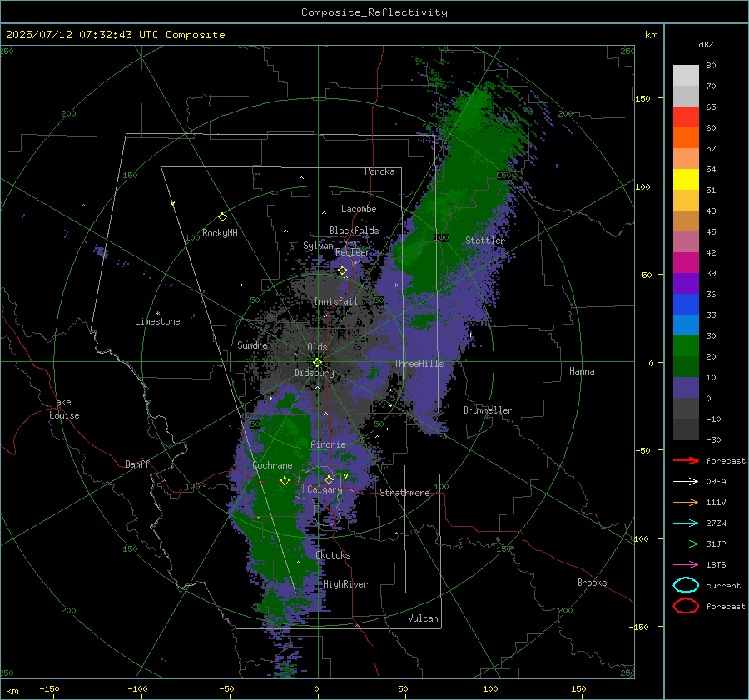Click the Lacombe label
This screenshot has width=749, height=700.
pos(359,209)
